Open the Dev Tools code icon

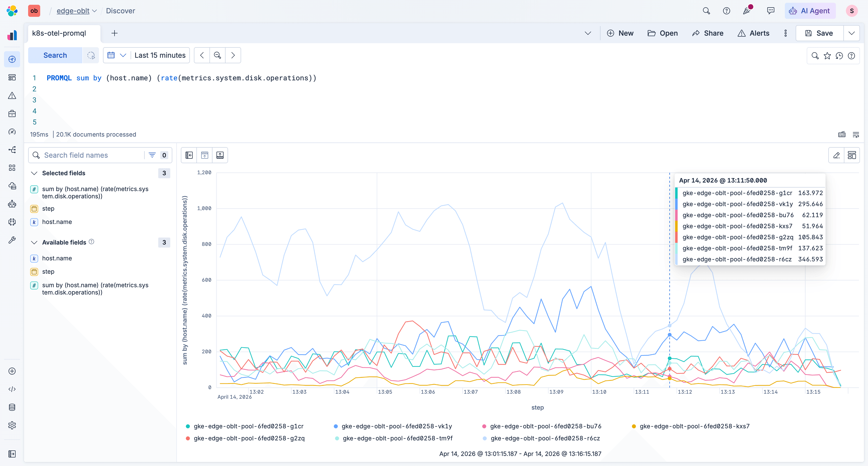(12, 389)
